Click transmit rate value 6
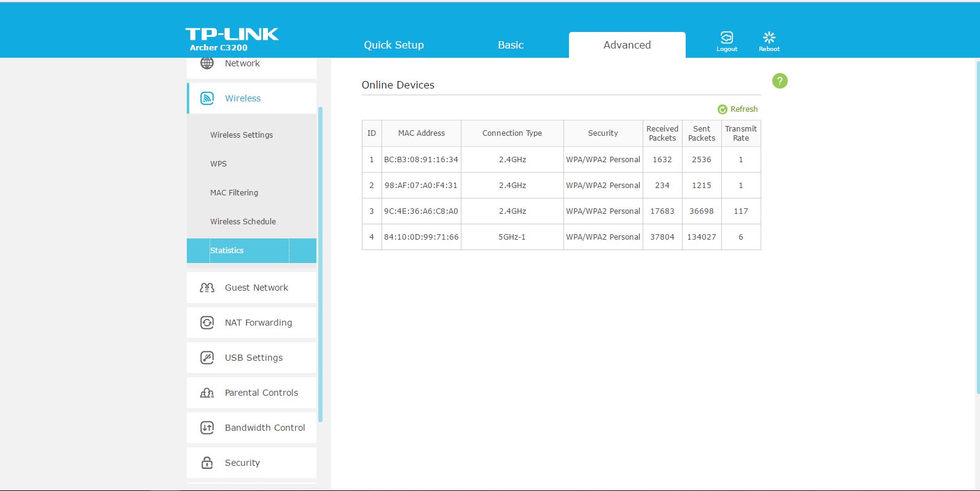The height and width of the screenshot is (491, 980). (x=741, y=237)
